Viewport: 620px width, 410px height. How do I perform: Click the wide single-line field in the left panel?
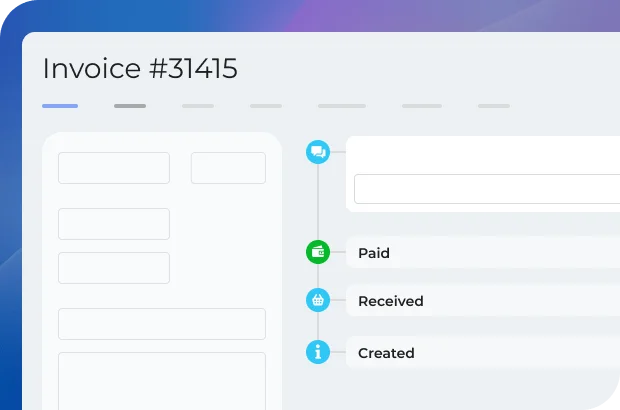pyautogui.click(x=162, y=324)
